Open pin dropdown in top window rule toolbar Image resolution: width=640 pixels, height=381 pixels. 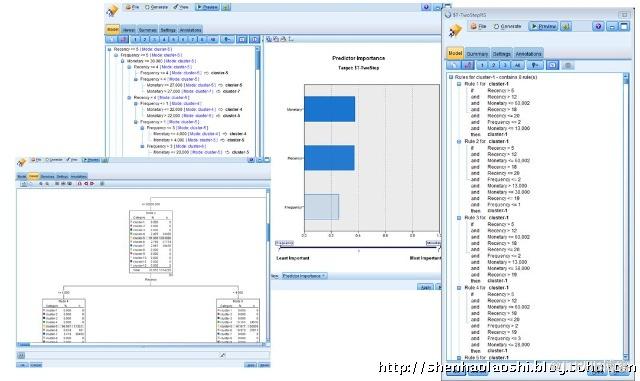(228, 40)
